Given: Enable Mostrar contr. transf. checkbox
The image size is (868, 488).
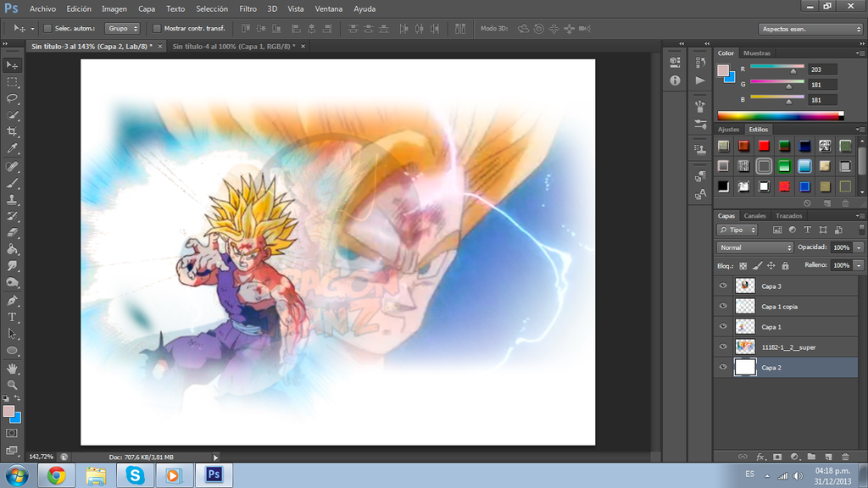Looking at the screenshot, I should coord(157,28).
